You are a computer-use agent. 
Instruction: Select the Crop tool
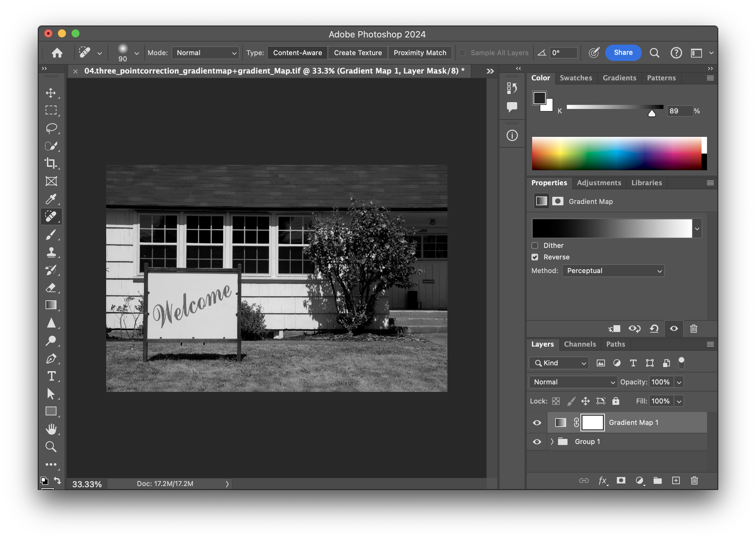coord(51,163)
